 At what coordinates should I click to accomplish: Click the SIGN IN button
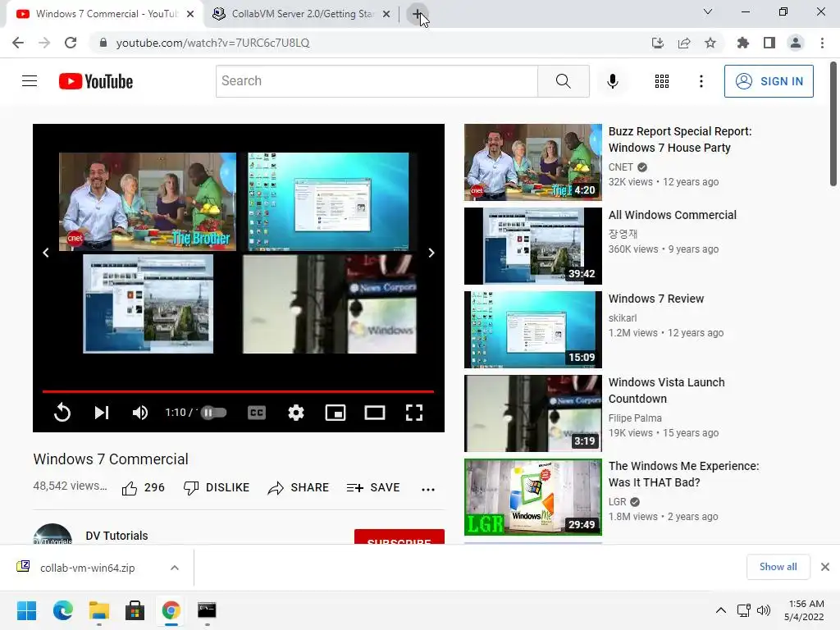coord(769,81)
